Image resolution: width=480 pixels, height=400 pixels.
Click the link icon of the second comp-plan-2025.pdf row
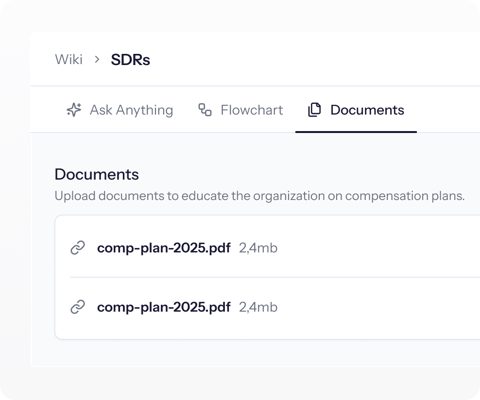(x=78, y=307)
